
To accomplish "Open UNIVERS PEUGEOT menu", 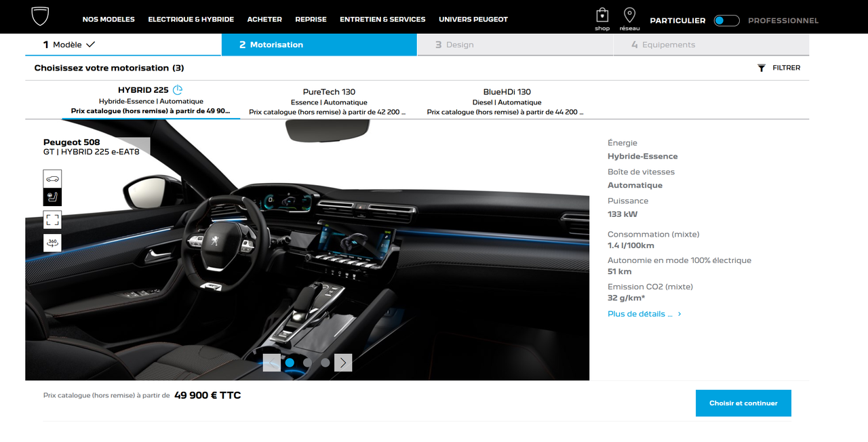I will 473,20.
